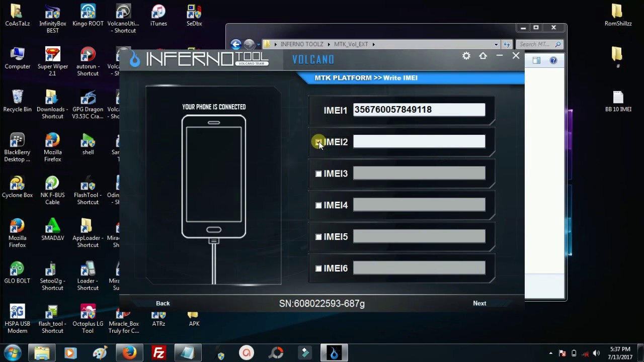
Task: Open AppLoader Shortcut icon
Action: point(88,233)
